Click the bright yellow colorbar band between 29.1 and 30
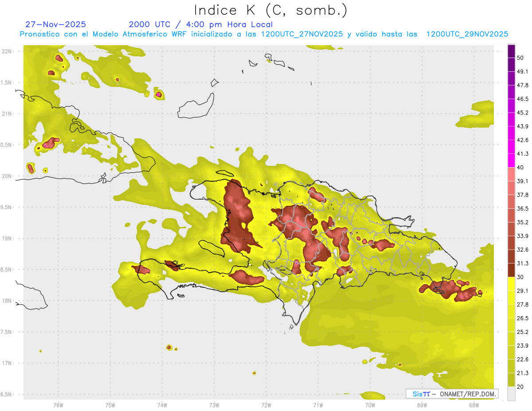Viewport: 532px width, 411px height. pos(512,284)
